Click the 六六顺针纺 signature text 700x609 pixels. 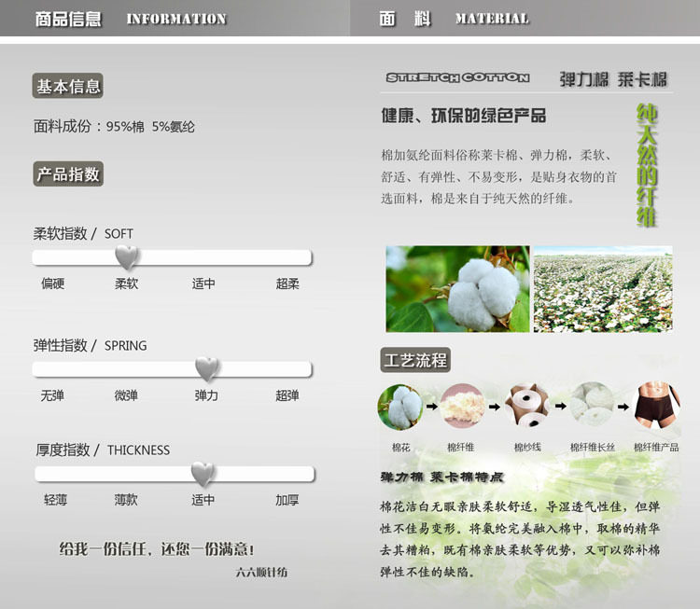261,572
